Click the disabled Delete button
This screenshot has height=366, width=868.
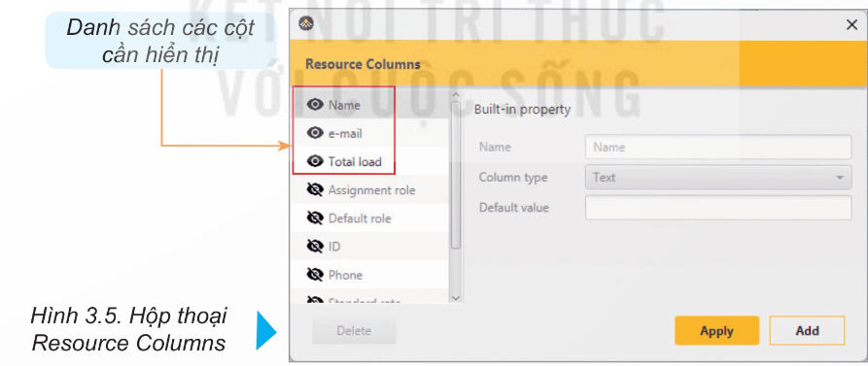click(354, 331)
